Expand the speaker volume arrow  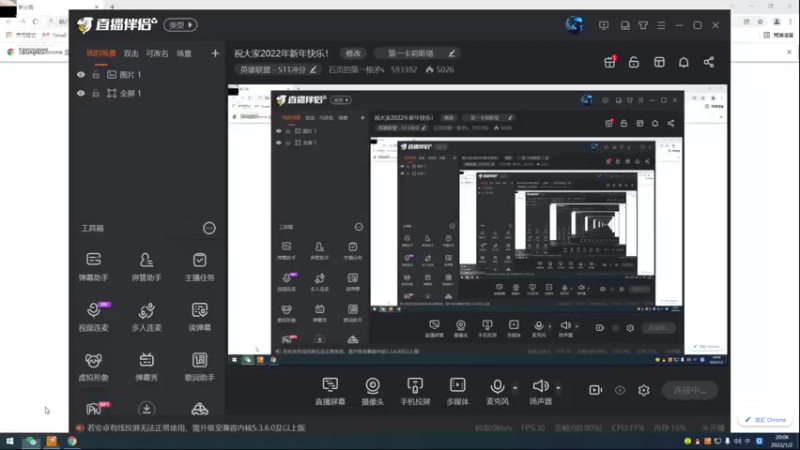pyautogui.click(x=558, y=388)
